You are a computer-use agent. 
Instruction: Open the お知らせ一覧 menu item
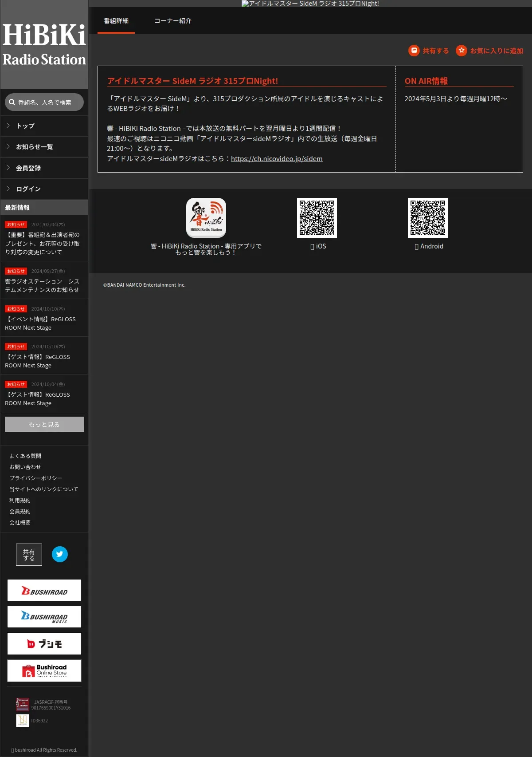click(x=44, y=147)
